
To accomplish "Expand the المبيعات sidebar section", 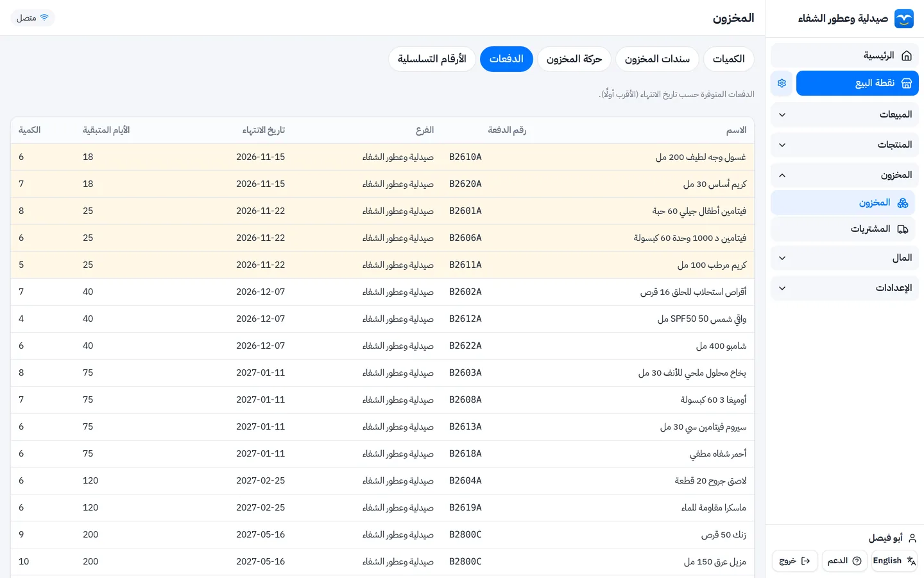I will click(844, 115).
